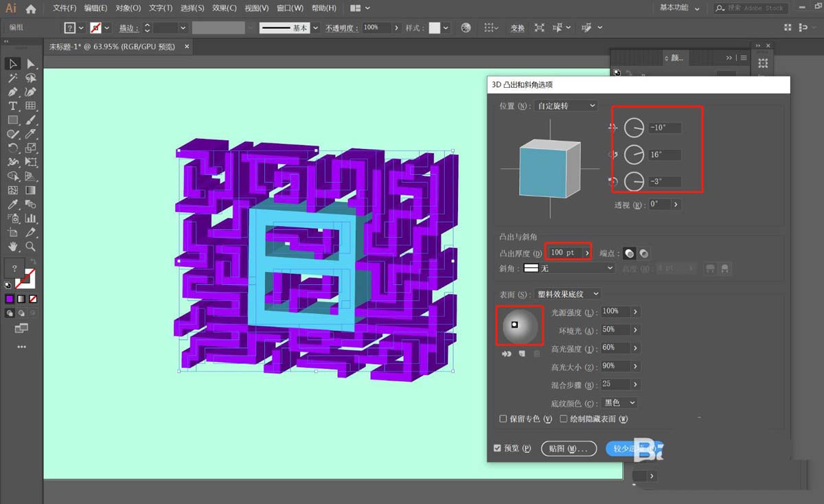Click the 凸出厚度 100 pt field
824x504 pixels.
(x=565, y=252)
